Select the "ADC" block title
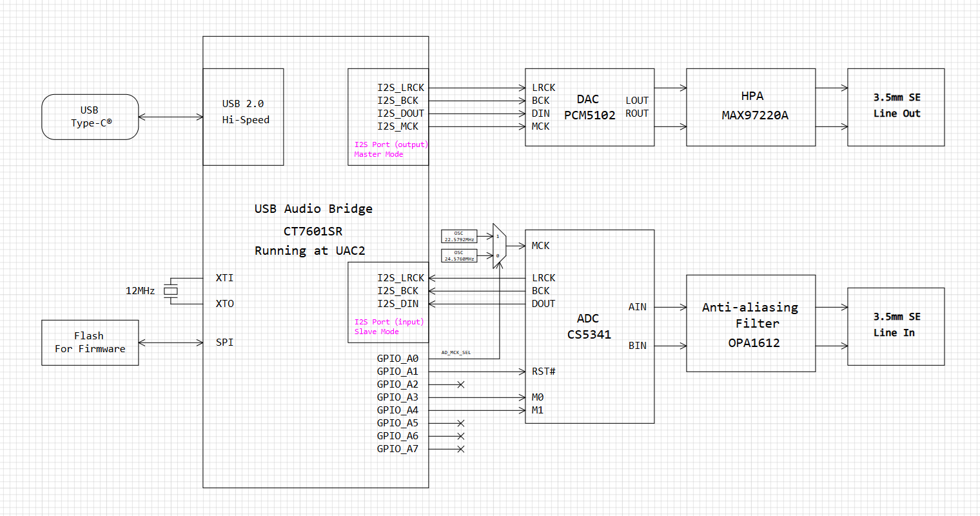Viewport: 980px width, 516px height. pyautogui.click(x=587, y=319)
